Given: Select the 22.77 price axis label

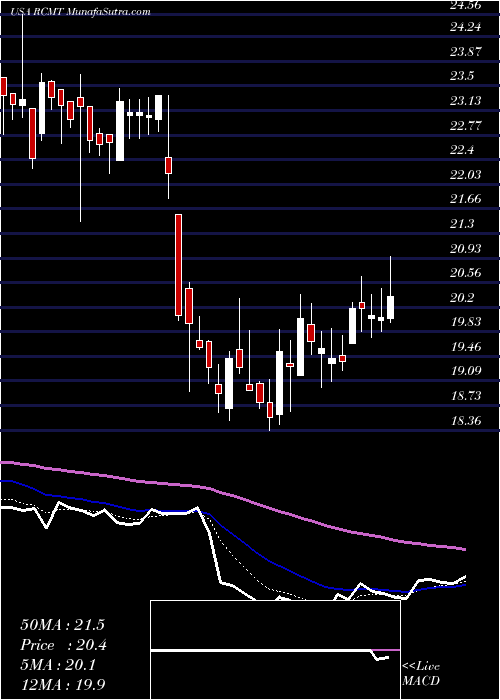Looking at the screenshot, I should coord(466,125).
